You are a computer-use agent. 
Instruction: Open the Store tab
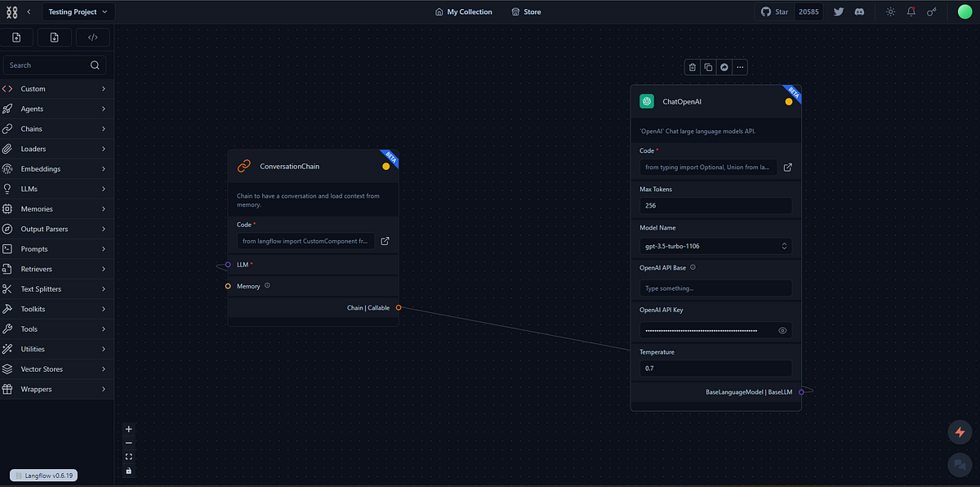coord(526,11)
